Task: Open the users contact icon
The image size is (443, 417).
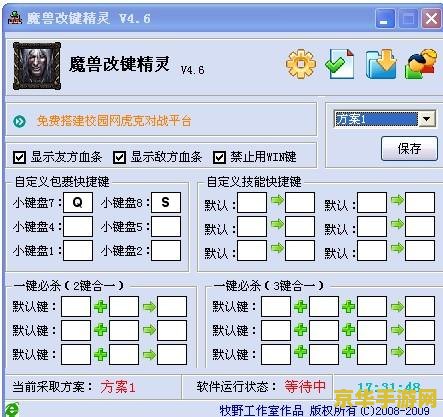Action: (x=422, y=64)
